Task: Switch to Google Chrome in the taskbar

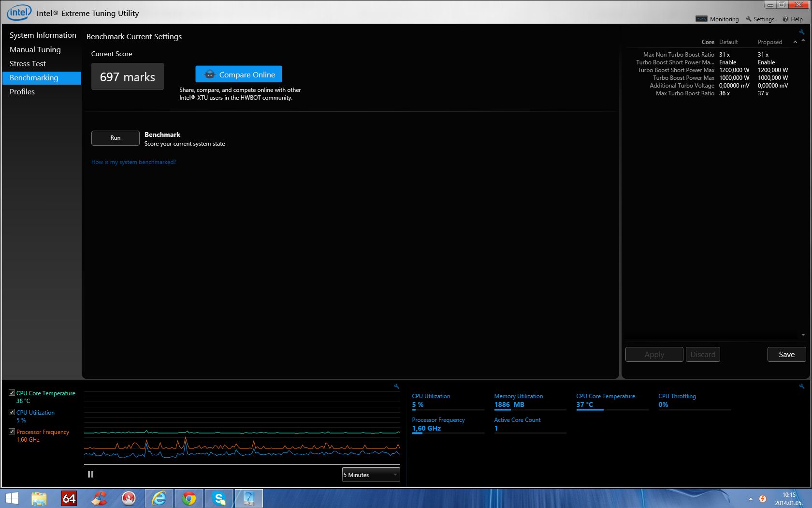Action: 189,498
